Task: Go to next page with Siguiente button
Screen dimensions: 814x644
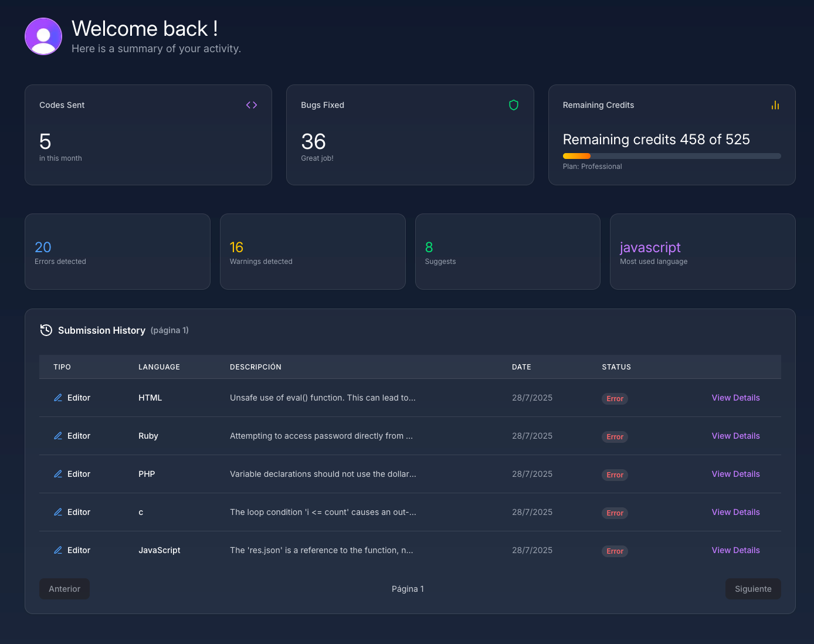Action: [x=753, y=589]
